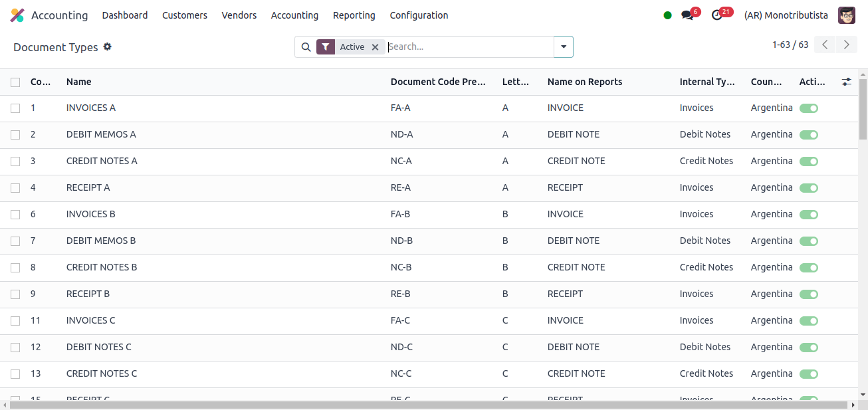Click the Argentina cell for INVOICES C

(x=772, y=320)
